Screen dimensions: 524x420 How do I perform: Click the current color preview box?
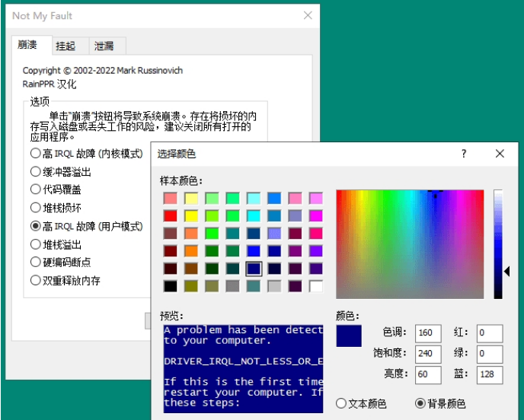(349, 336)
